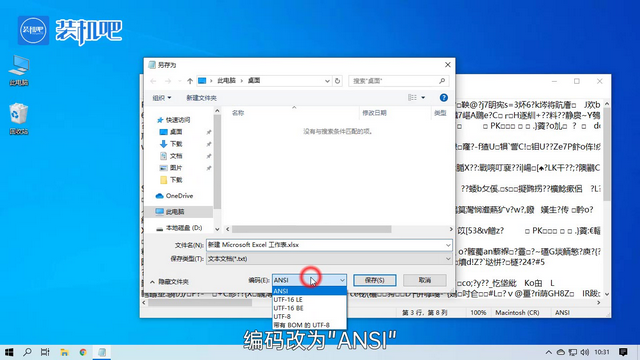The width and height of the screenshot is (640, 360).
Task: Choose 带有 BOM 的 UTF-8 encoding
Action: pyautogui.click(x=309, y=325)
